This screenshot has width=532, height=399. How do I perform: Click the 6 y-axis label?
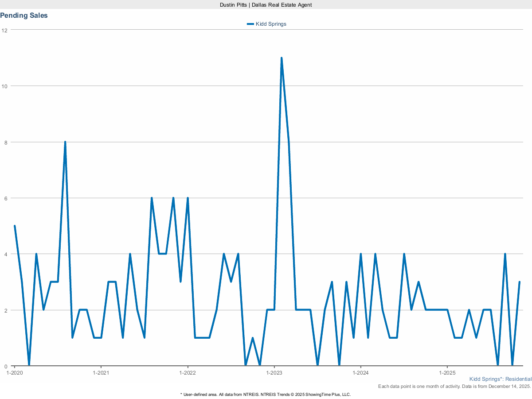(x=5, y=198)
